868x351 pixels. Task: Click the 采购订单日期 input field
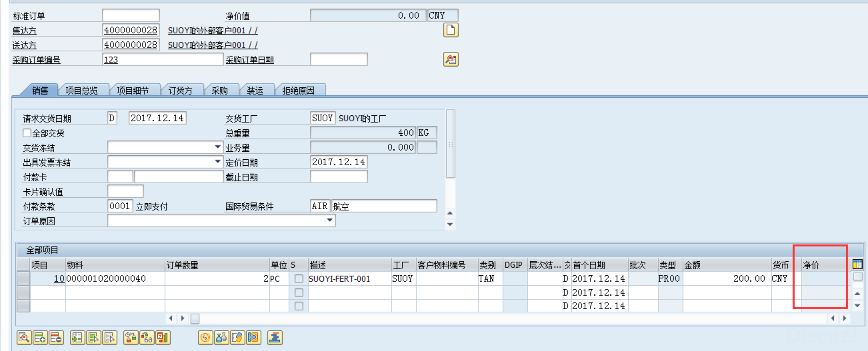point(339,60)
